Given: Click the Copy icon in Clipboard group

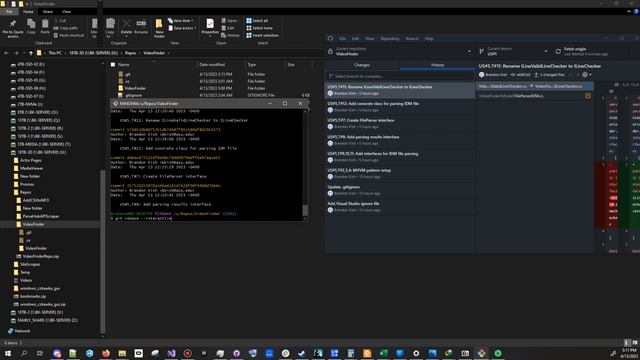Looking at the screenshot, I should click(31, 27).
